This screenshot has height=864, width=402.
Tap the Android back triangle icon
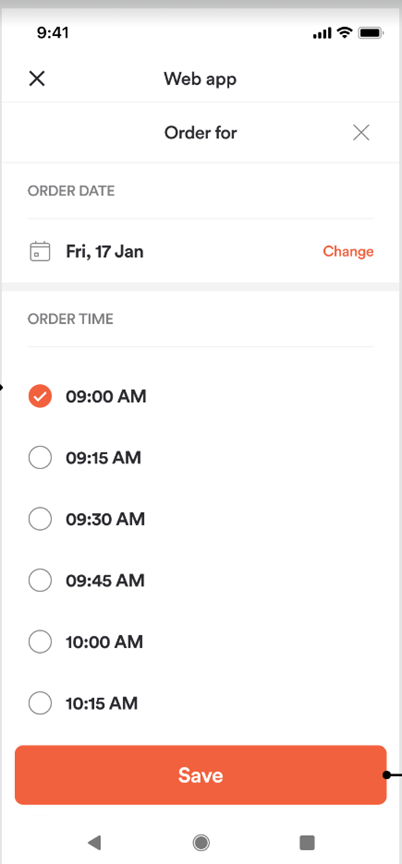(x=95, y=842)
